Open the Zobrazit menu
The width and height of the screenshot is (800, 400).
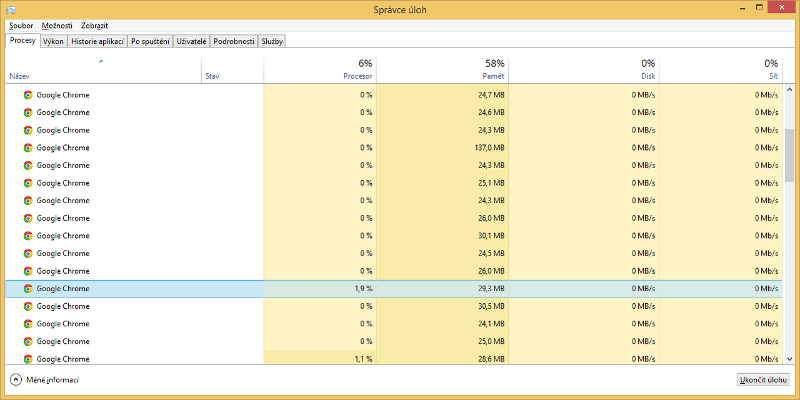pyautogui.click(x=94, y=25)
